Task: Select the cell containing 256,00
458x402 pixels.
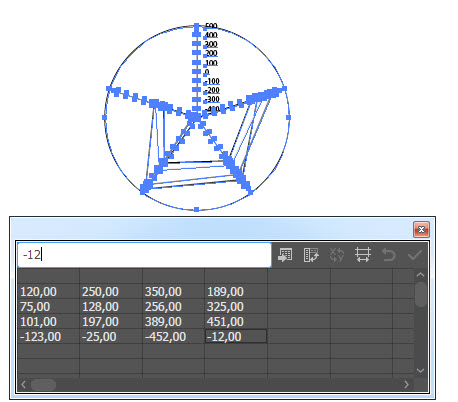Action: click(173, 307)
